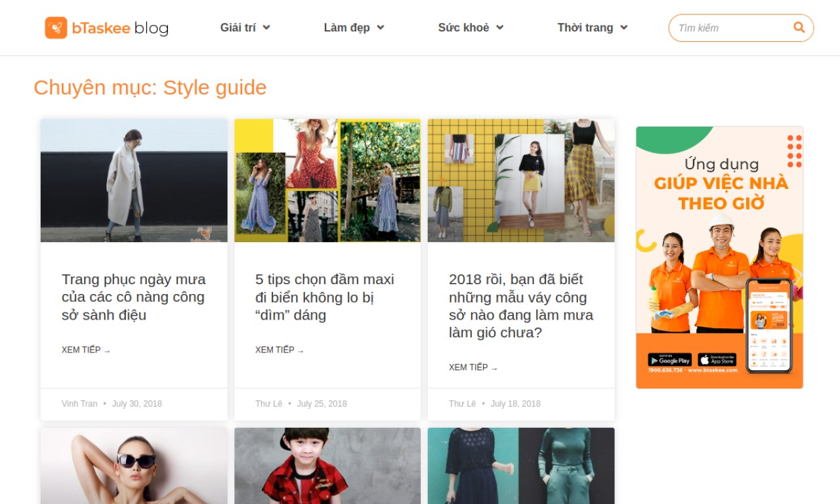Expand the Giải trí dropdown chevron
The height and width of the screenshot is (504, 840).
pos(266,28)
